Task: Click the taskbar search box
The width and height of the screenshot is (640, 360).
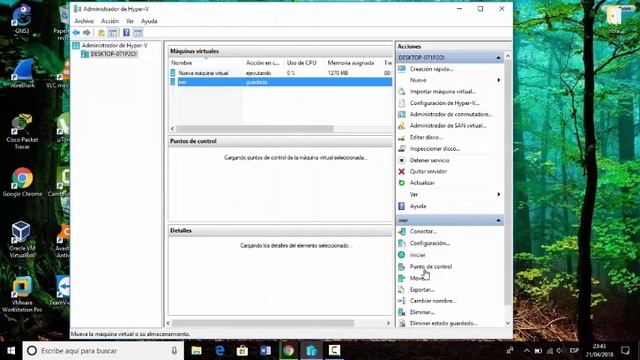Action: pyautogui.click(x=103, y=351)
